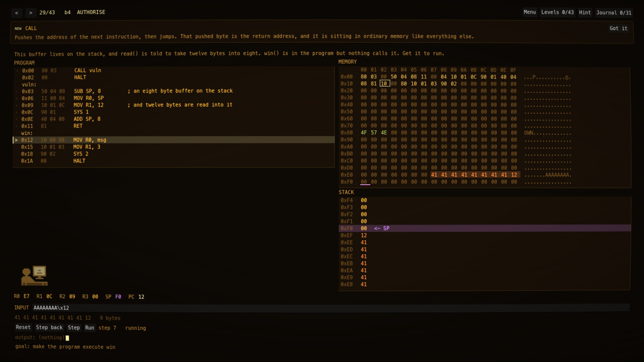Click the boxed memory byte 10 at 0x12

pyautogui.click(x=384, y=83)
